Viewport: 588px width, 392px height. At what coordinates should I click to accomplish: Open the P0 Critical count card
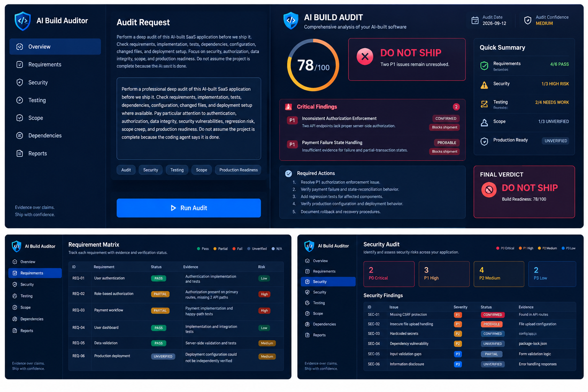pos(389,274)
